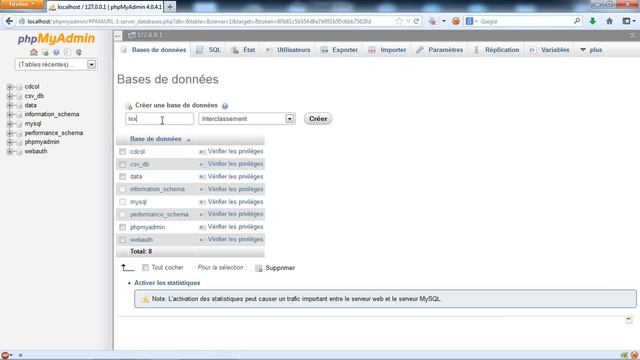Open the Réplication tab

coord(496,50)
